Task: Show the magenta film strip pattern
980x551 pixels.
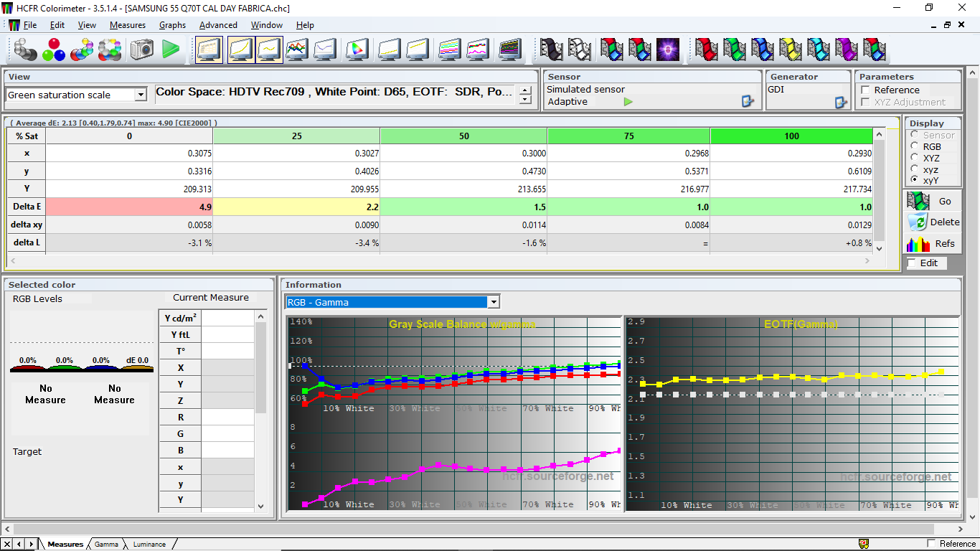Action: coord(847,50)
